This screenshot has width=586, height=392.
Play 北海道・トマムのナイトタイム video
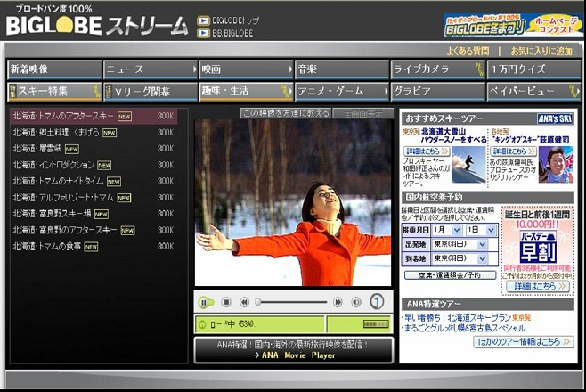point(94,181)
